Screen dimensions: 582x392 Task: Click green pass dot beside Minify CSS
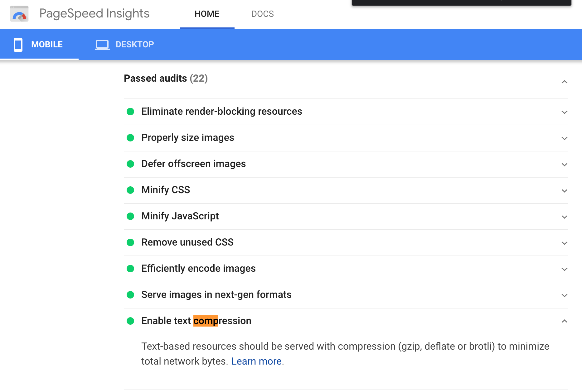coord(130,190)
